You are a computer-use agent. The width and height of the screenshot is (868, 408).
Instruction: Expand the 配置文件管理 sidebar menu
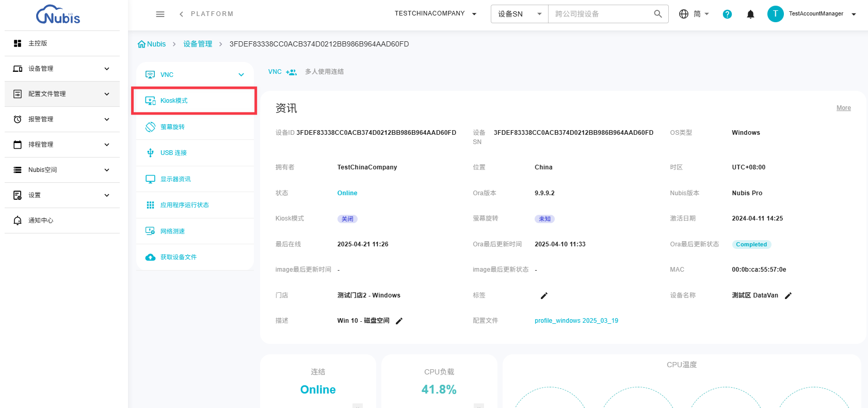click(x=62, y=94)
